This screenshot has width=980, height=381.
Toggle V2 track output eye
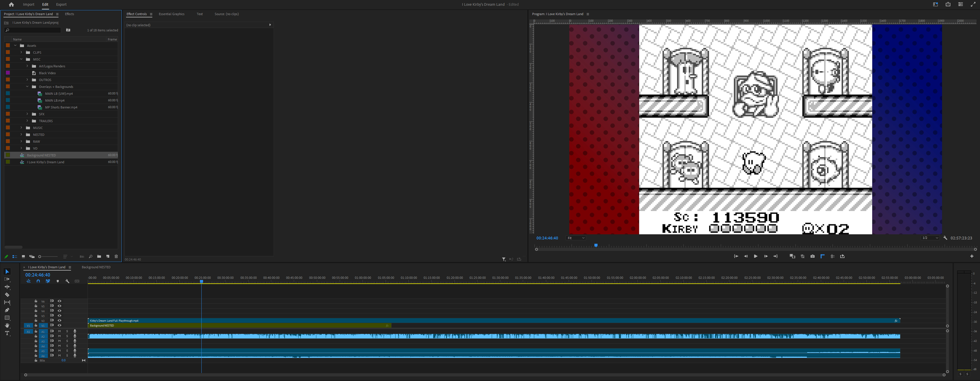pos(59,320)
